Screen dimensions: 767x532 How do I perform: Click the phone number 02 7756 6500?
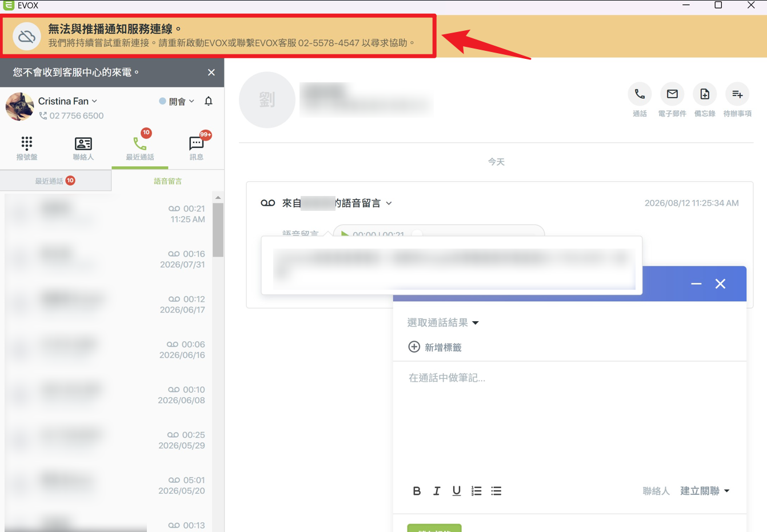tap(77, 115)
